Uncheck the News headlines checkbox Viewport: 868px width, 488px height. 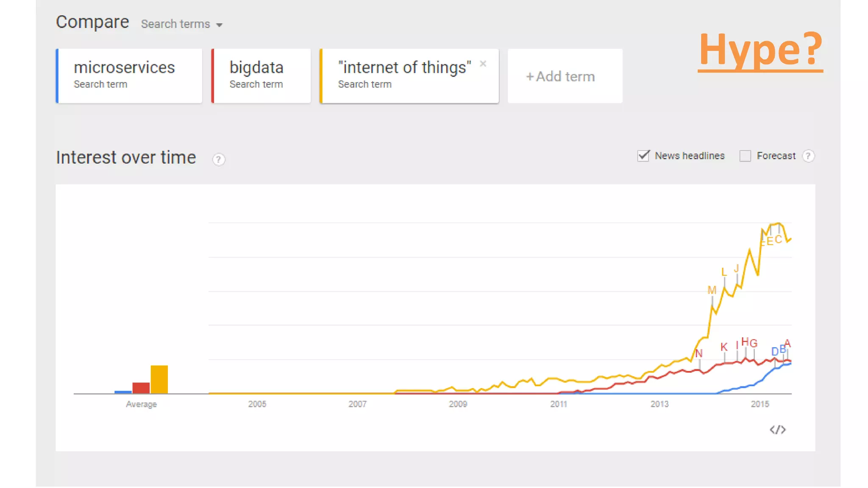pos(643,156)
